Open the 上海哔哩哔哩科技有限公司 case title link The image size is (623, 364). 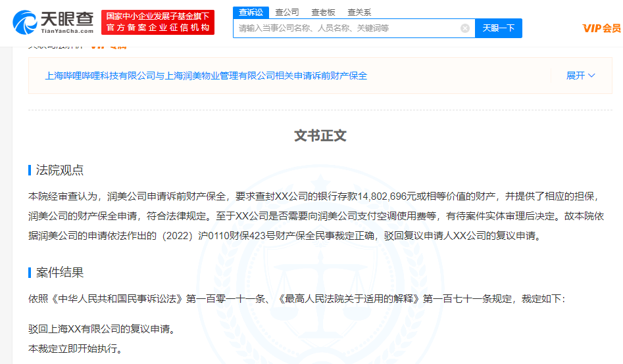(206, 76)
